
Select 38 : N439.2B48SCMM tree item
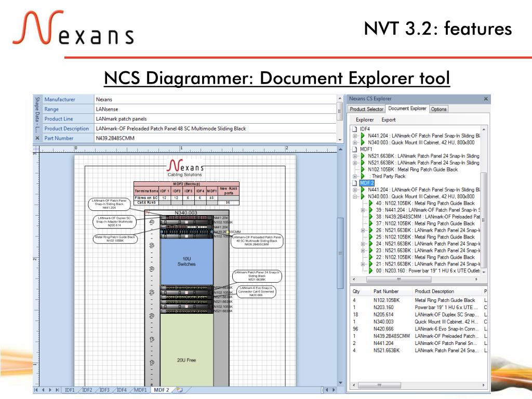(428, 217)
